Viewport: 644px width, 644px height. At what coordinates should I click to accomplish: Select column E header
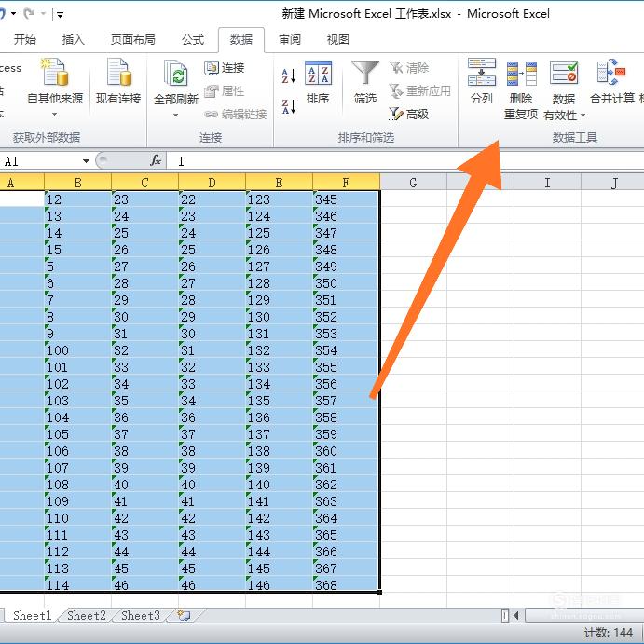279,183
